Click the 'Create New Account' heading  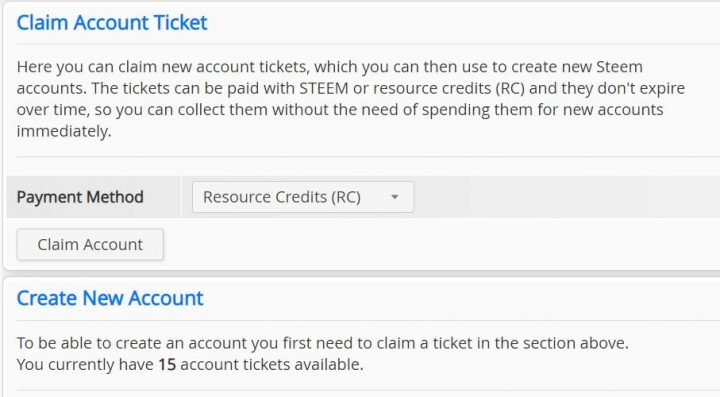[110, 298]
